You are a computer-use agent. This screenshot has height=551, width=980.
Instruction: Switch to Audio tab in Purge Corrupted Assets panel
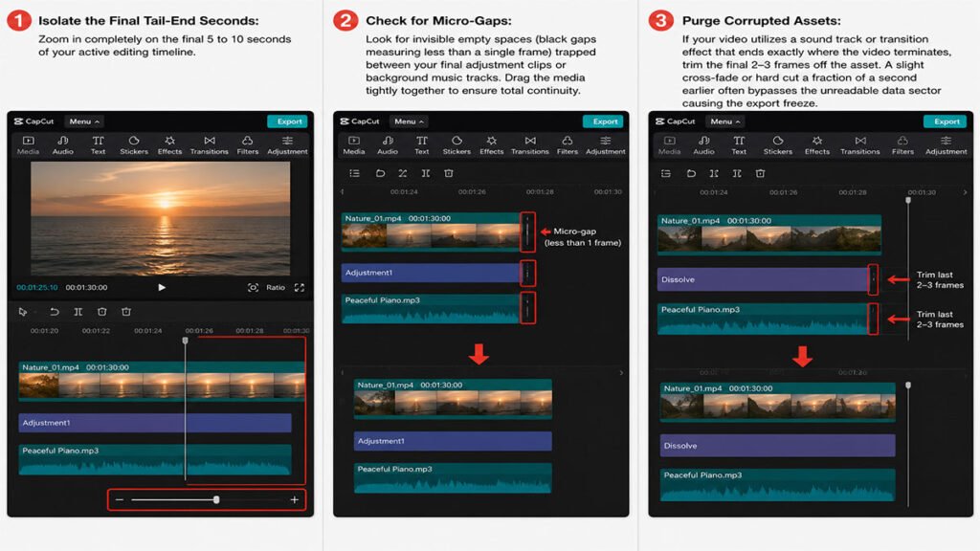tap(703, 145)
